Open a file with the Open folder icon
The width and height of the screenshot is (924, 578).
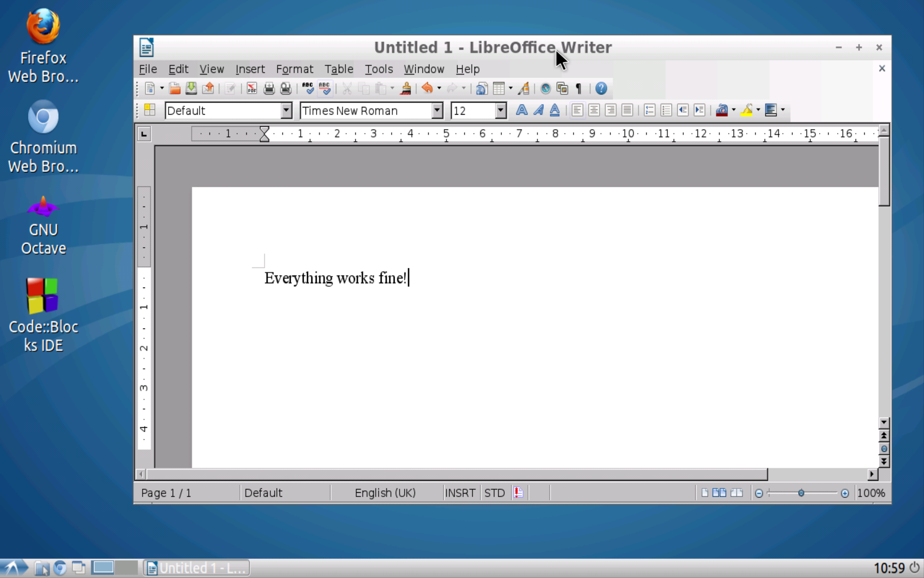pyautogui.click(x=175, y=89)
